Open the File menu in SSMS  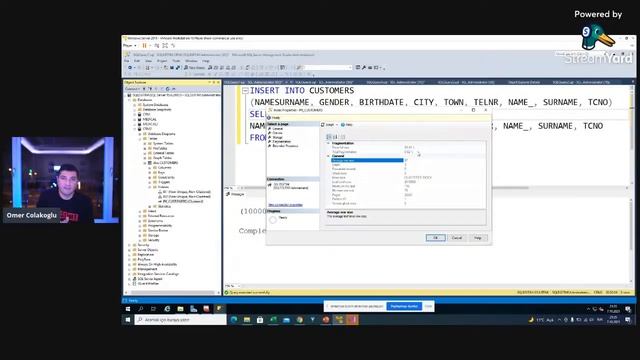pyautogui.click(x=127, y=61)
